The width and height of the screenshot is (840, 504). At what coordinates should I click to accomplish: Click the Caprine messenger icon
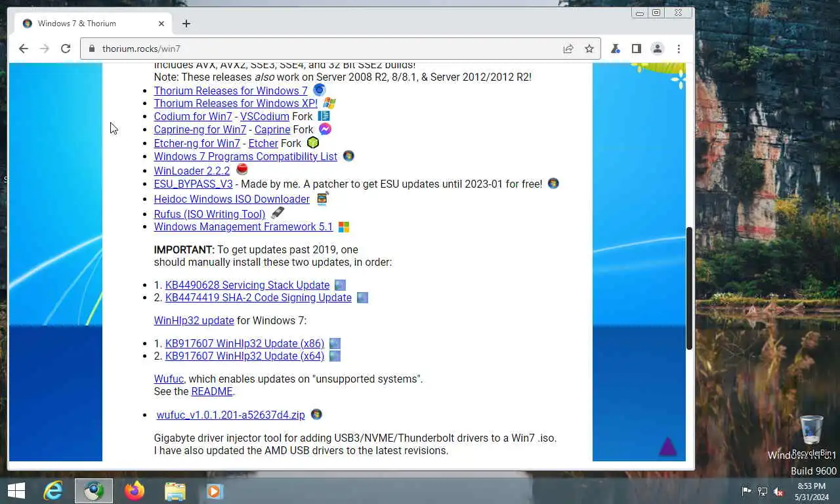tap(325, 129)
